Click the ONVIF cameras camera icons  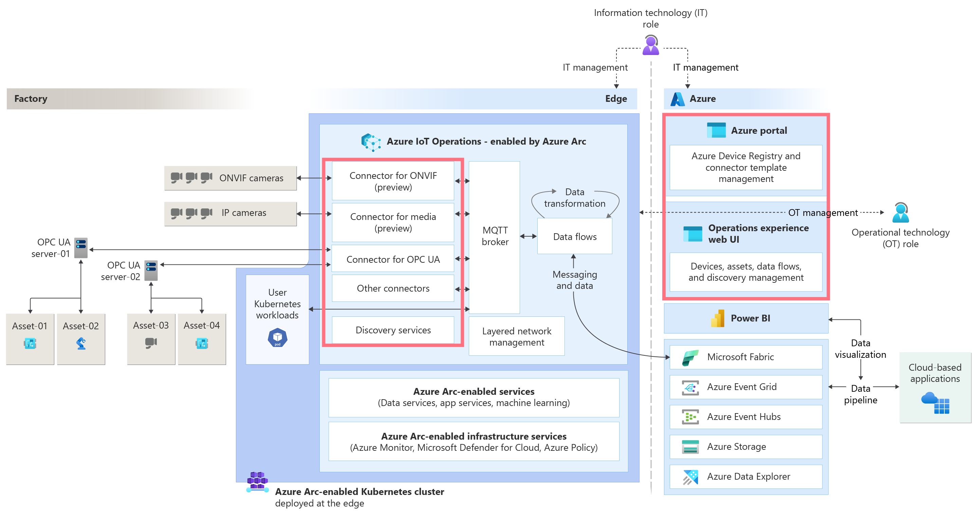191,178
